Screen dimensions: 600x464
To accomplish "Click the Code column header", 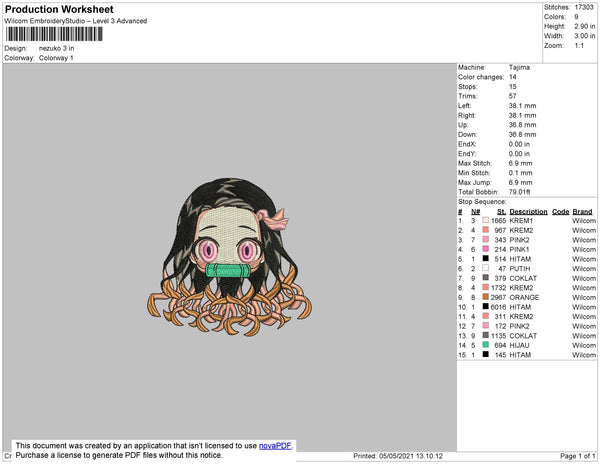I will [x=561, y=212].
